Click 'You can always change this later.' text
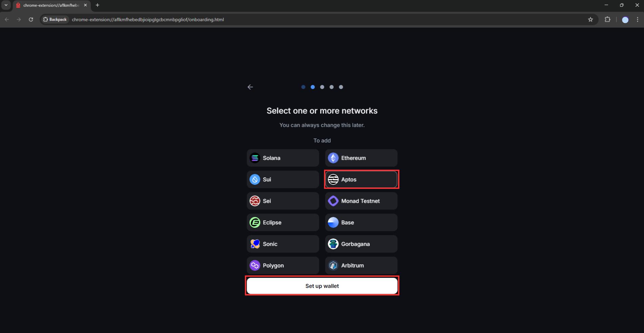644x333 pixels. pyautogui.click(x=322, y=125)
